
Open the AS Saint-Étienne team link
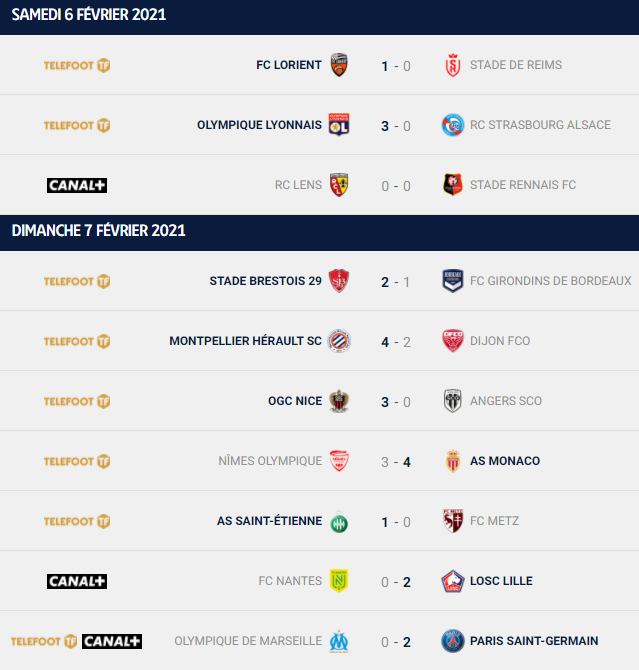269,521
